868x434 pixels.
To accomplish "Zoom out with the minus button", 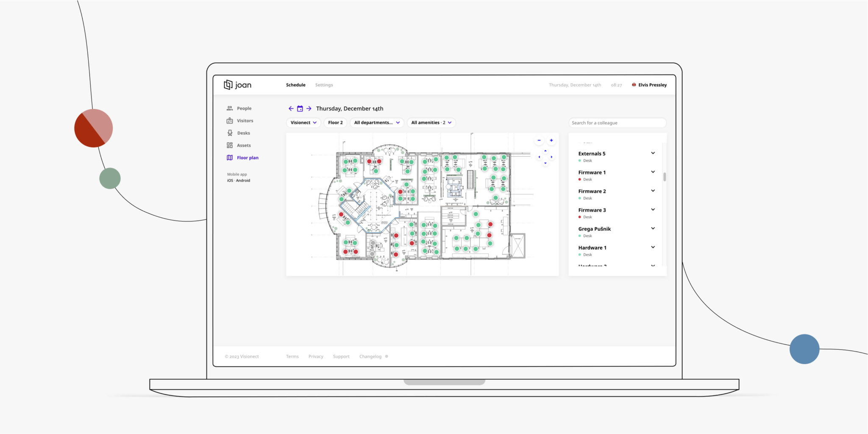I will click(539, 140).
